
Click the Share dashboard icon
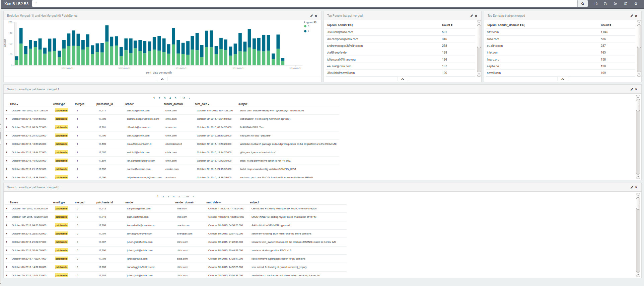(x=626, y=4)
